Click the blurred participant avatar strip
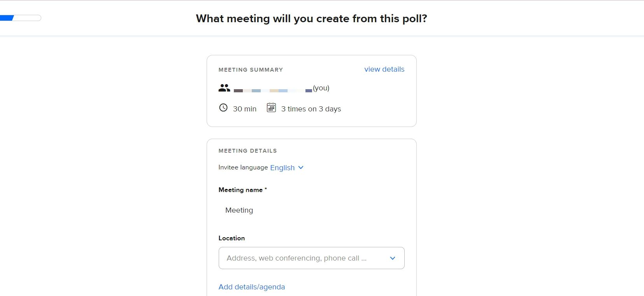Viewport: 644px width, 296px height. [272, 90]
